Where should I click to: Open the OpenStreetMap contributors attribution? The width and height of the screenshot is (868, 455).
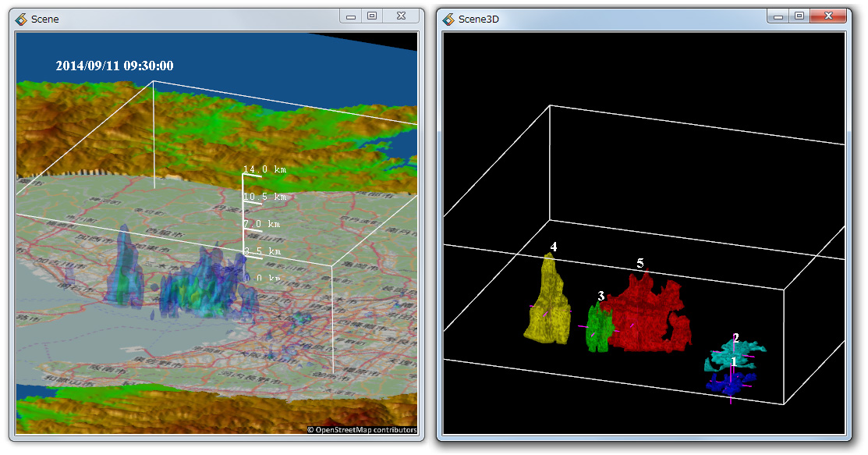coord(362,429)
